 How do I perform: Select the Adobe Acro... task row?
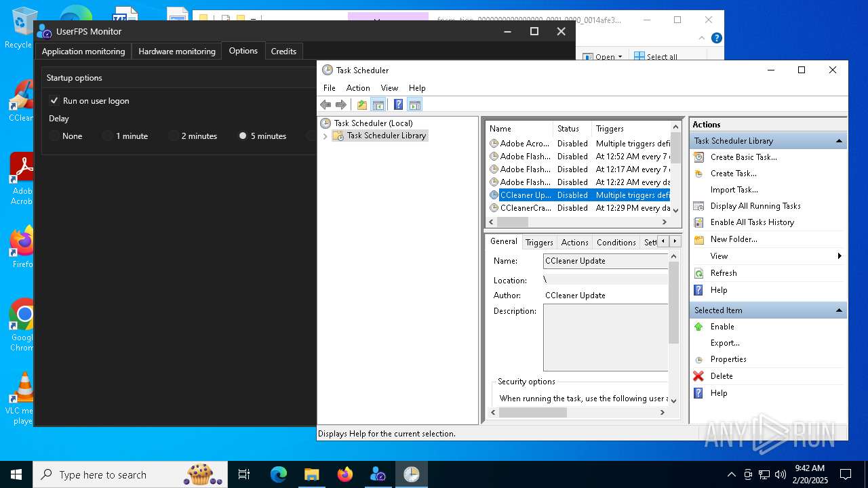(579, 144)
